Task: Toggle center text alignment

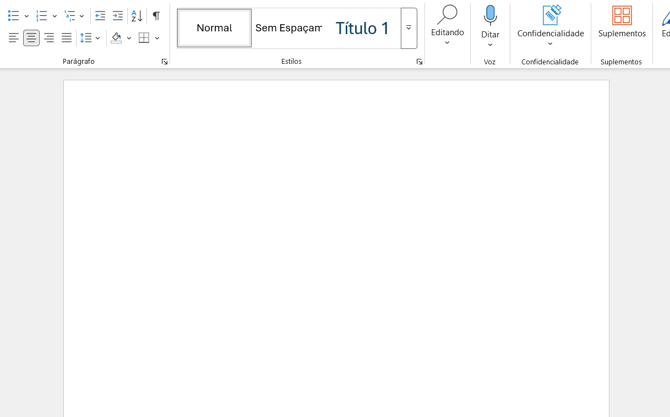Action: click(x=31, y=38)
